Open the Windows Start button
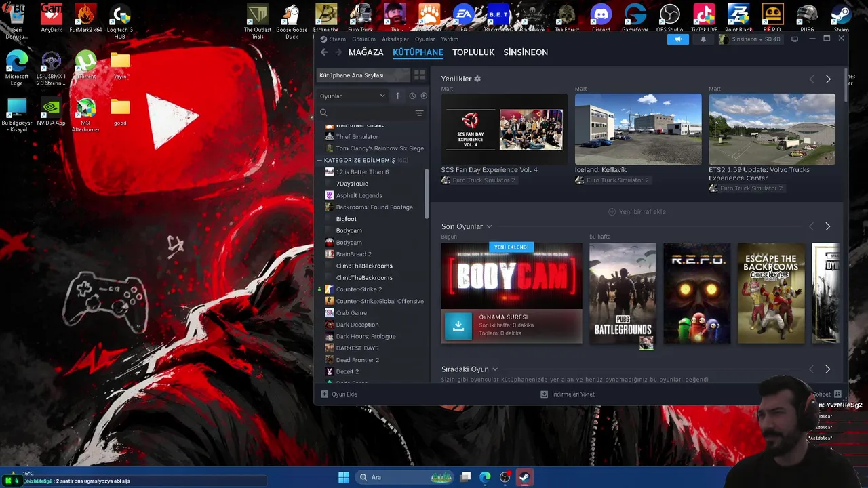The height and width of the screenshot is (488, 868). [344, 477]
